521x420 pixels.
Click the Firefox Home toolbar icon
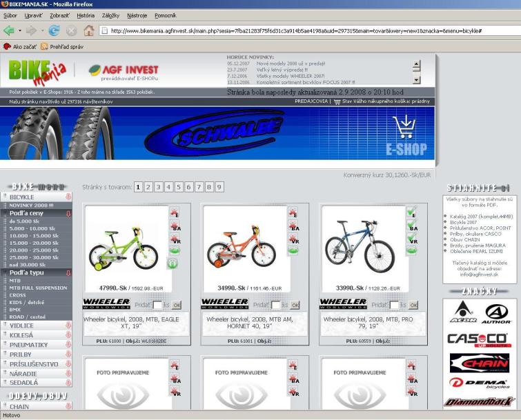tap(88, 31)
